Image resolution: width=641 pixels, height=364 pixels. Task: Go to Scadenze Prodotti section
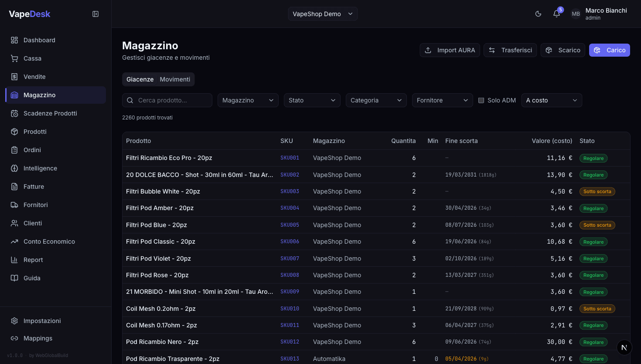[50, 113]
